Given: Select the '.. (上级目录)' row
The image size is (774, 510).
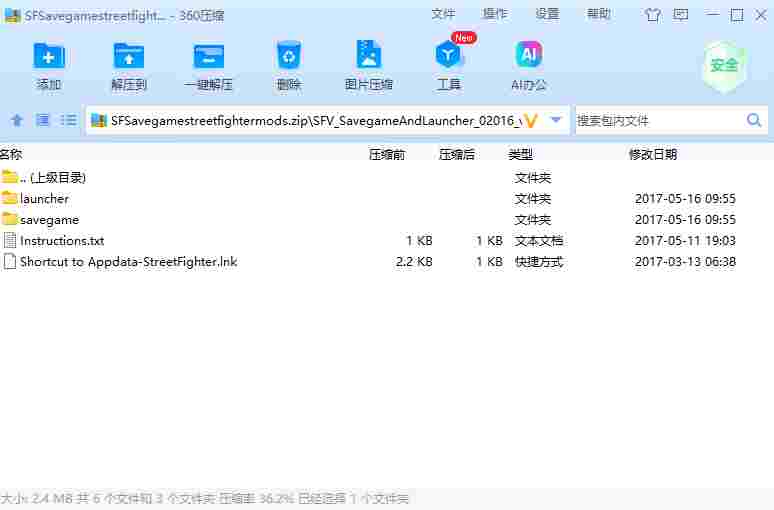Looking at the screenshot, I should click(x=387, y=177).
